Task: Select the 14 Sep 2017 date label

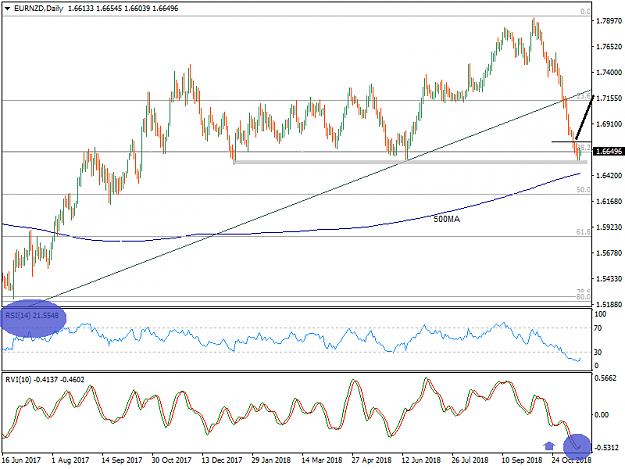Action: [x=122, y=460]
